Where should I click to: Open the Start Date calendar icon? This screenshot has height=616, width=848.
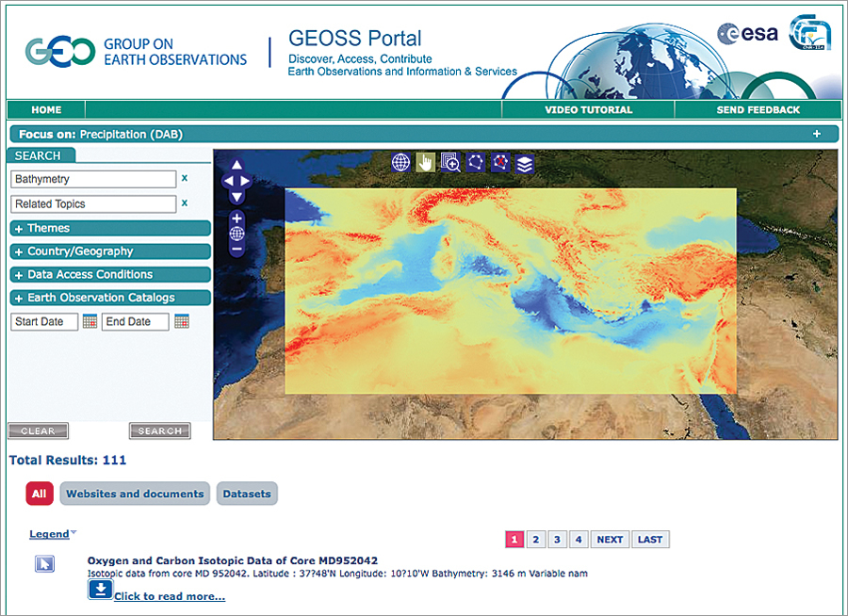90,321
